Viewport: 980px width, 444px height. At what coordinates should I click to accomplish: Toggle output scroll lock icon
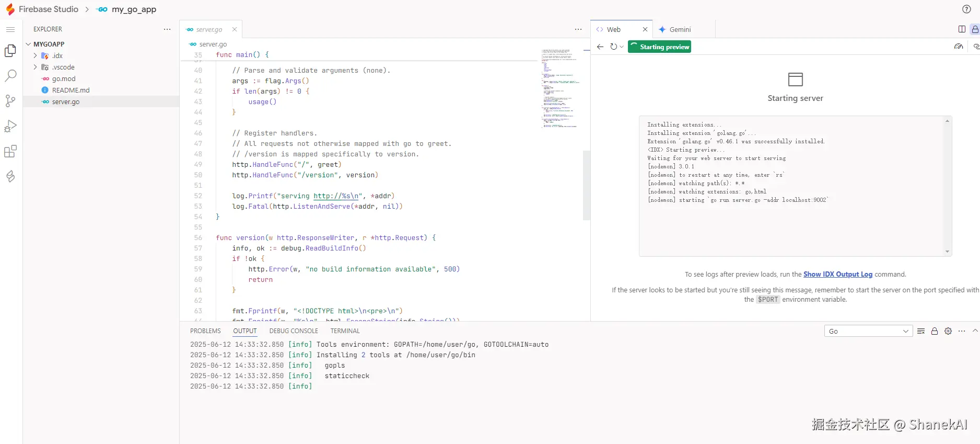[x=935, y=331]
